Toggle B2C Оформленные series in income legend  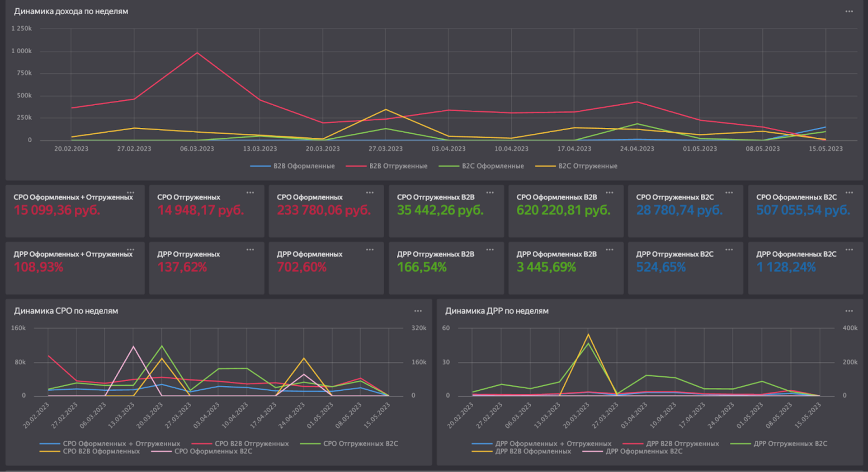481,166
